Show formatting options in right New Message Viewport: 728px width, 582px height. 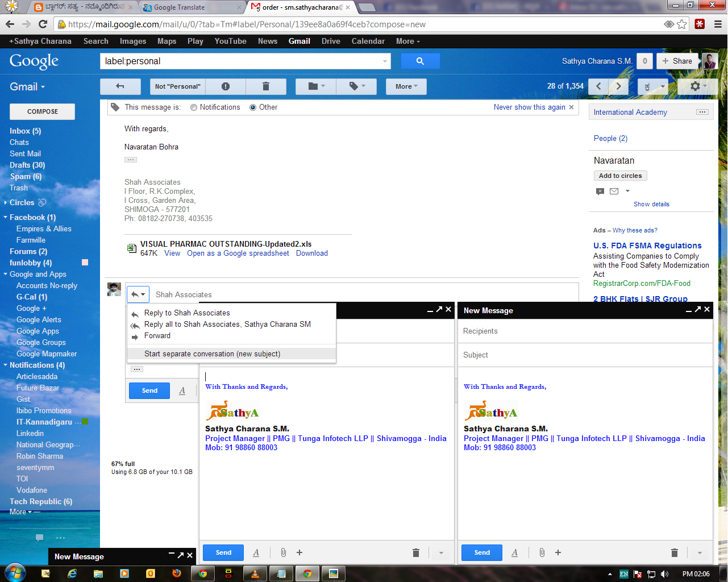pyautogui.click(x=514, y=552)
